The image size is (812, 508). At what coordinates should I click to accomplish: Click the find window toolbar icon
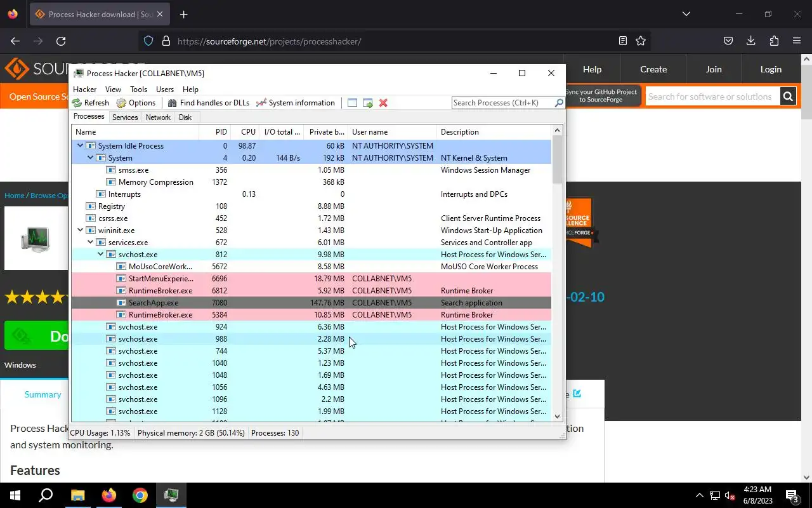[352, 103]
